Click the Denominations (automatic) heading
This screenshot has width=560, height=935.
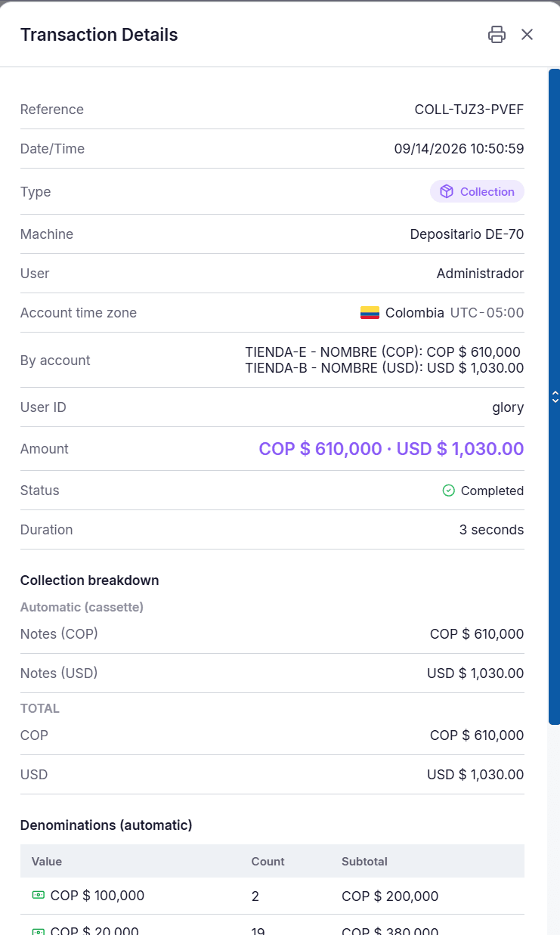click(107, 825)
